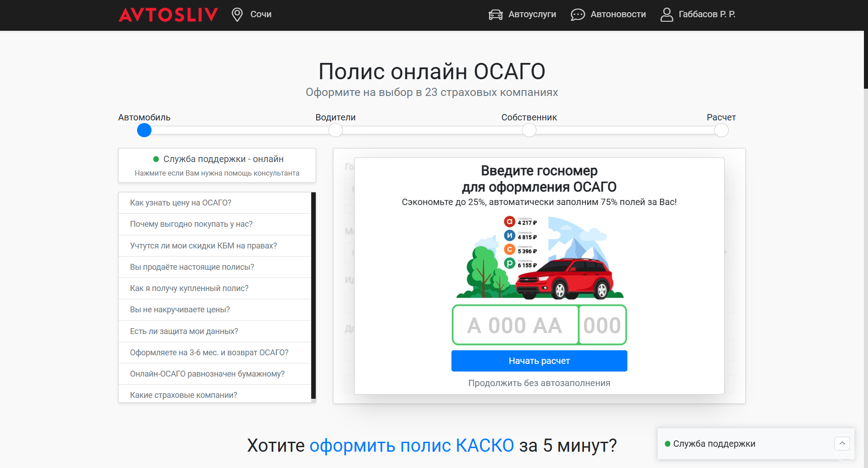Select the Водители step on the progress slider

click(x=336, y=130)
